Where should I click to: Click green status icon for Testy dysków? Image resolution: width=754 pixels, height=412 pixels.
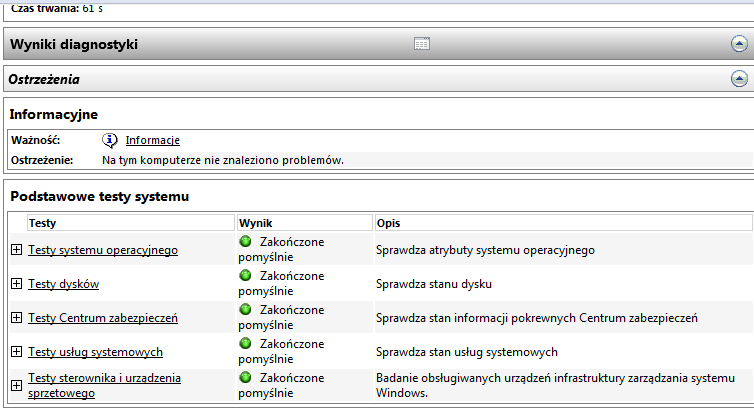pos(245,275)
